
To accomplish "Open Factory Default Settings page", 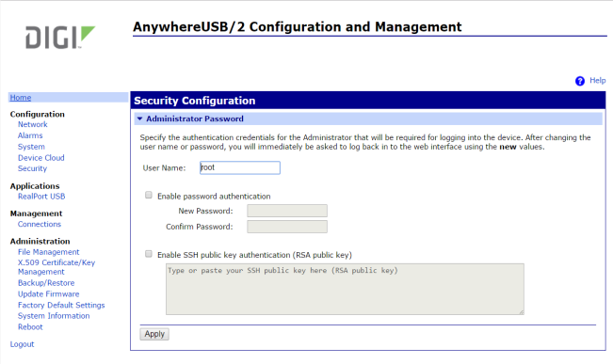I will [61, 305].
